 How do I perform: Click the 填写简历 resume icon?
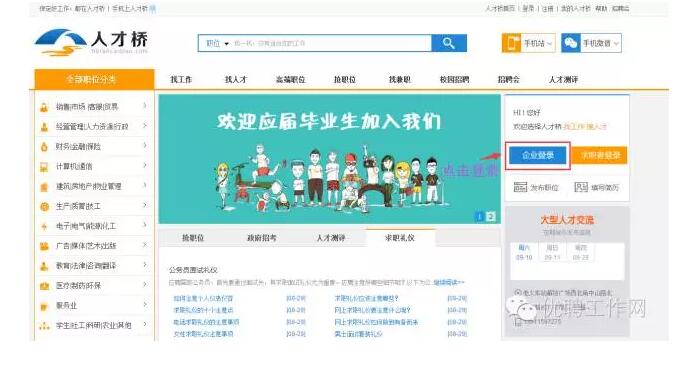581,187
